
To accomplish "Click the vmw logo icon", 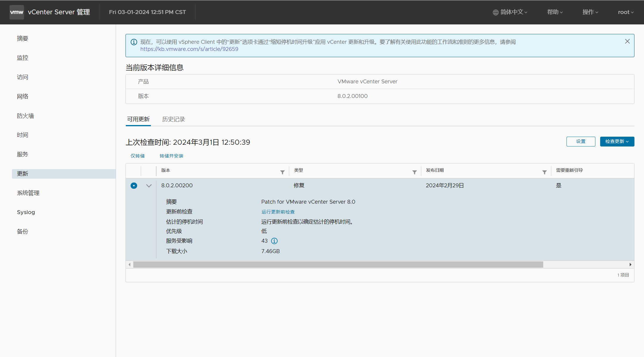I will [x=17, y=12].
